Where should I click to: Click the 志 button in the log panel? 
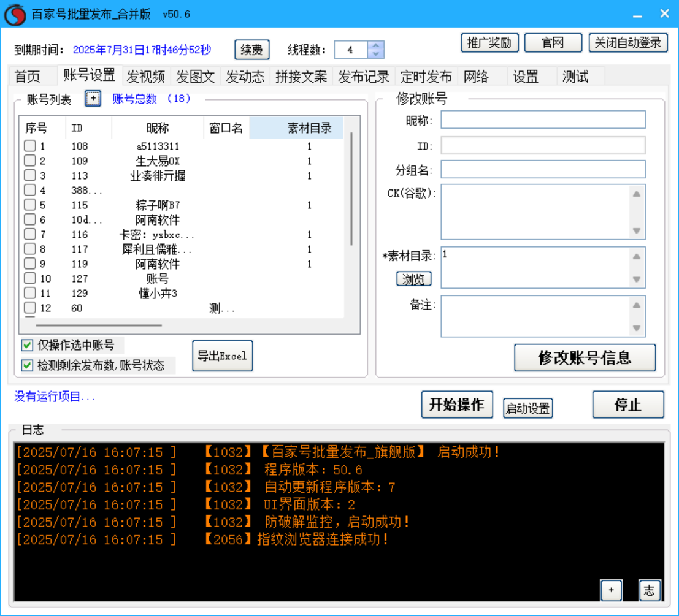(x=649, y=590)
